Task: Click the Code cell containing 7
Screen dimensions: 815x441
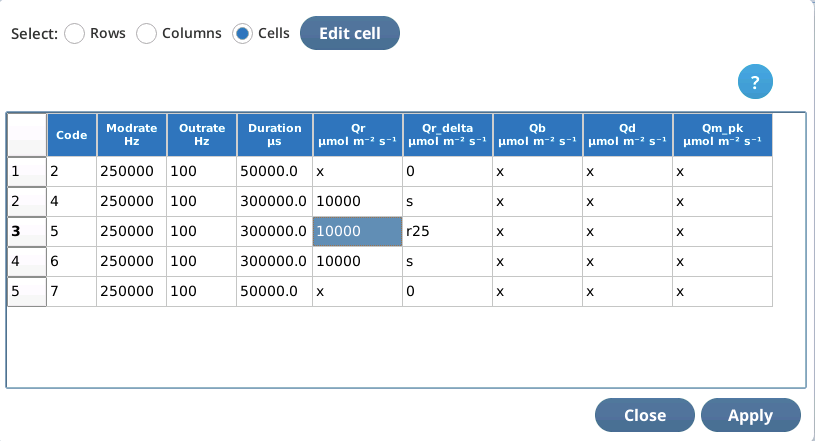Action: pyautogui.click(x=71, y=292)
